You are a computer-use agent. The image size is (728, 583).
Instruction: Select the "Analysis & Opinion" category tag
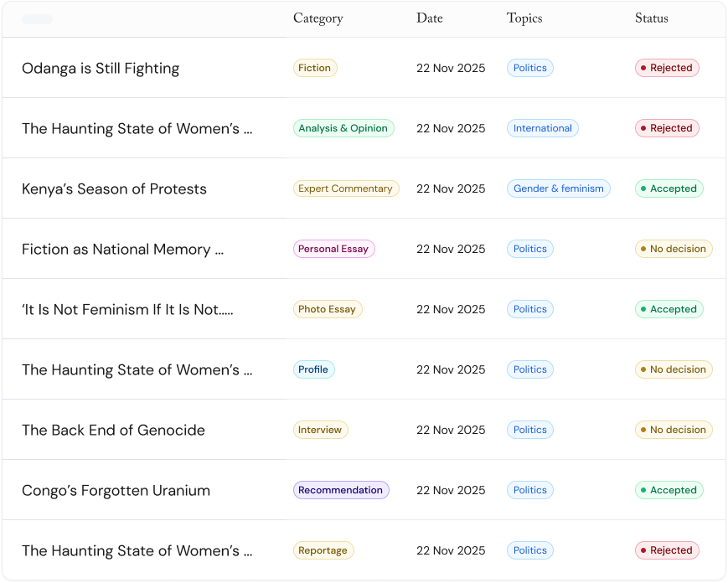tap(343, 129)
